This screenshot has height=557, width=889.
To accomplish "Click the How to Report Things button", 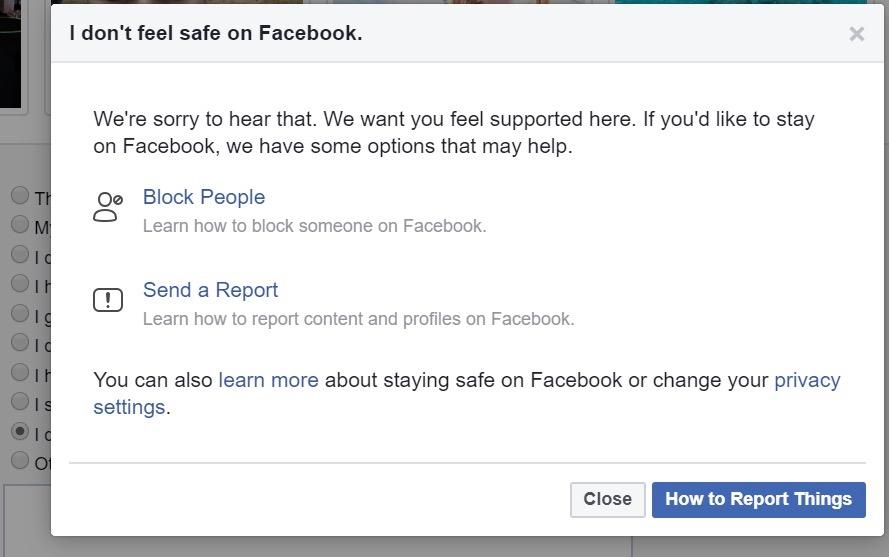I will click(758, 499).
